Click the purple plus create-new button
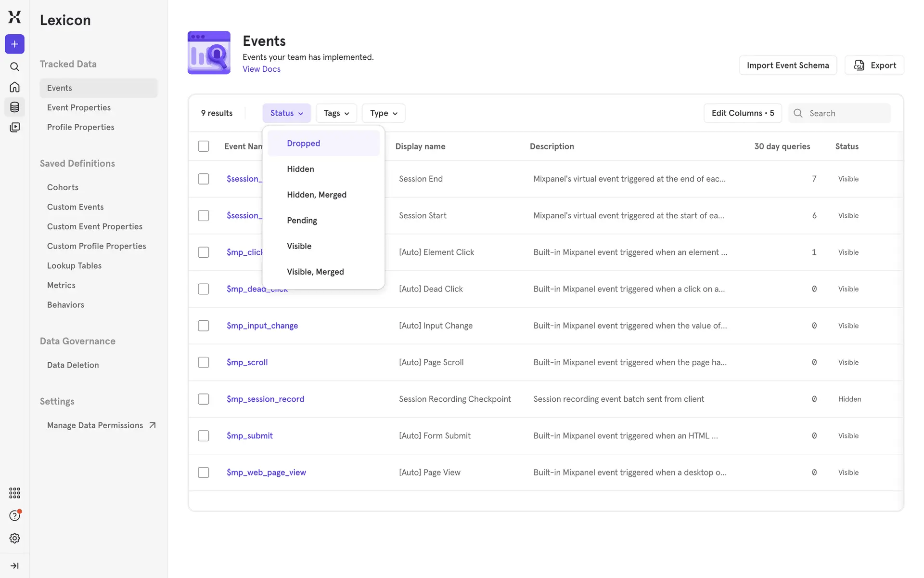Image resolution: width=924 pixels, height=578 pixels. point(14,44)
